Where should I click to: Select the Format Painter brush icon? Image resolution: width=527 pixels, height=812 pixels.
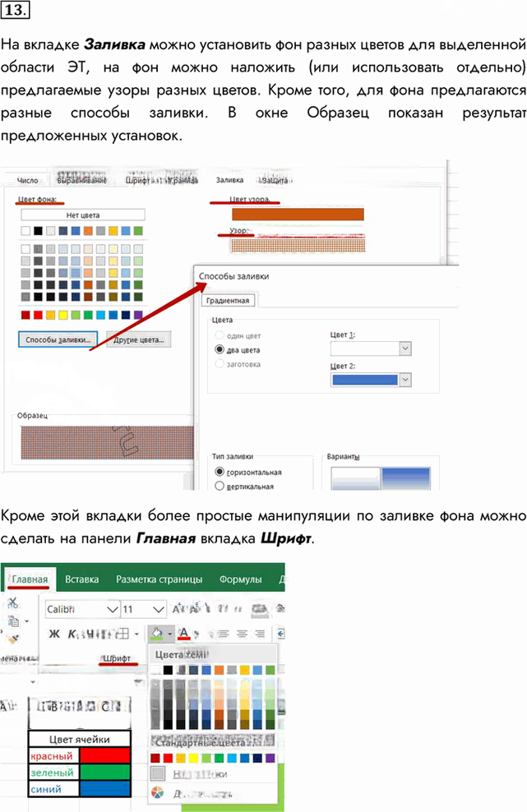pos(14,639)
